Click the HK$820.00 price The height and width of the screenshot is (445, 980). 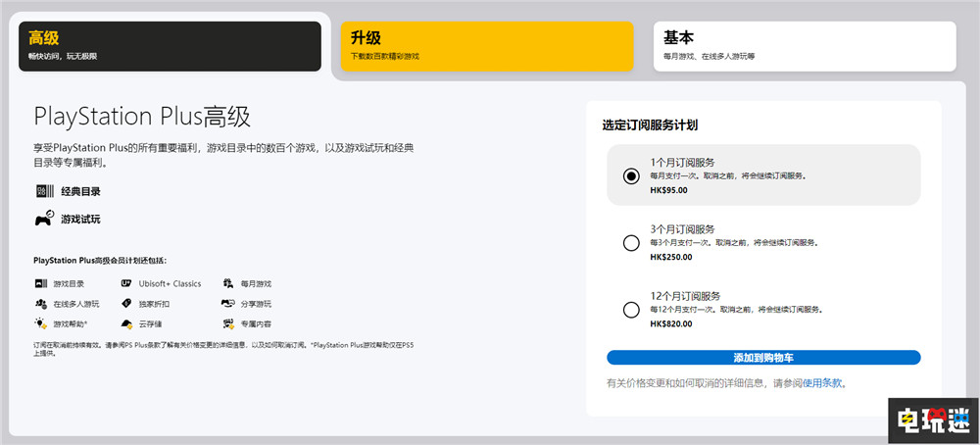[670, 323]
